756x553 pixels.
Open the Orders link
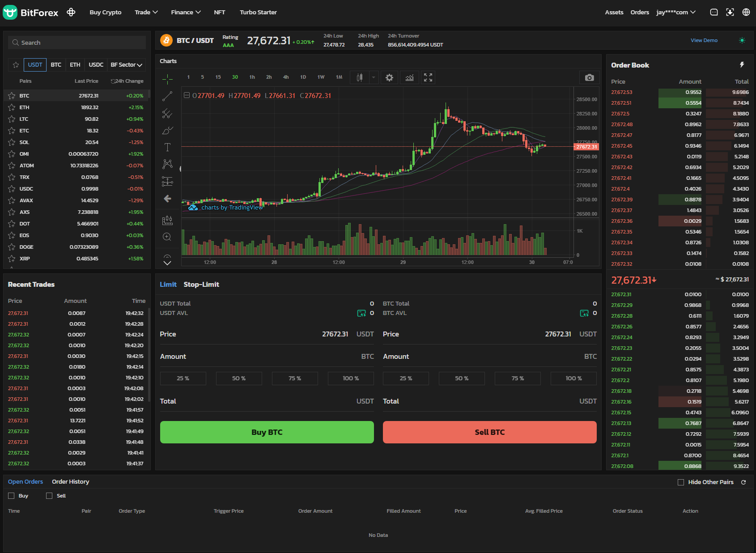640,12
